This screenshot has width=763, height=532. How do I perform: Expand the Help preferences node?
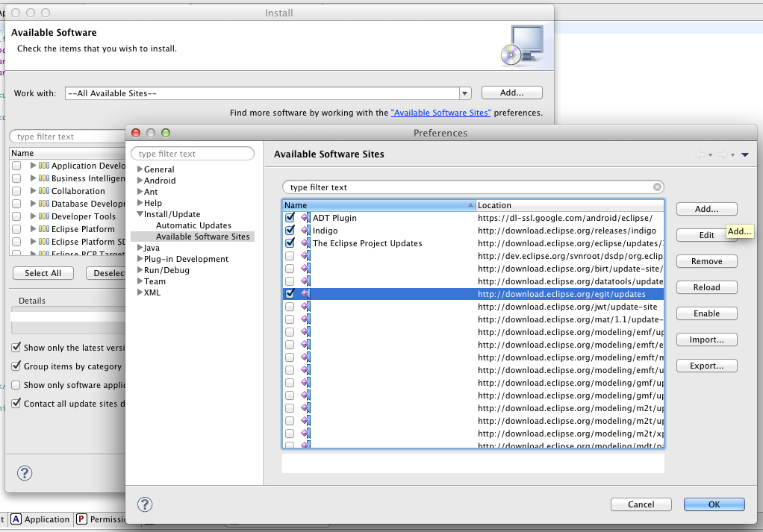(140, 203)
